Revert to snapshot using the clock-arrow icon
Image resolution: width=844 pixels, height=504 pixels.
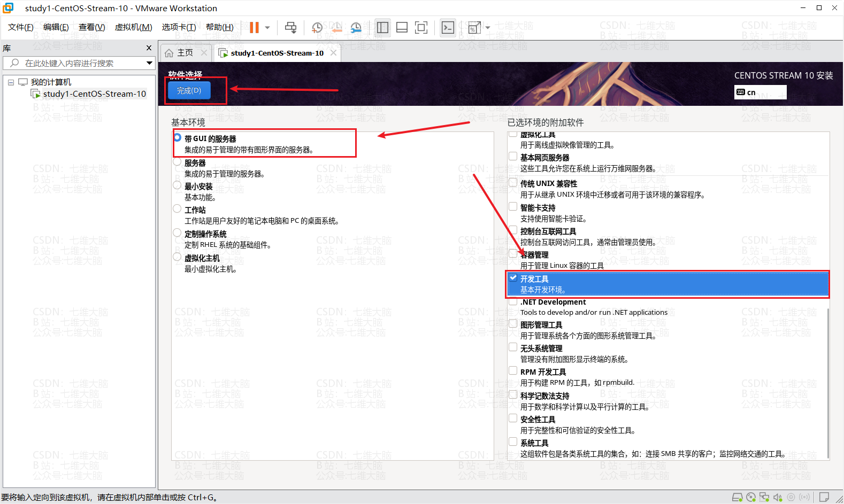coord(336,27)
